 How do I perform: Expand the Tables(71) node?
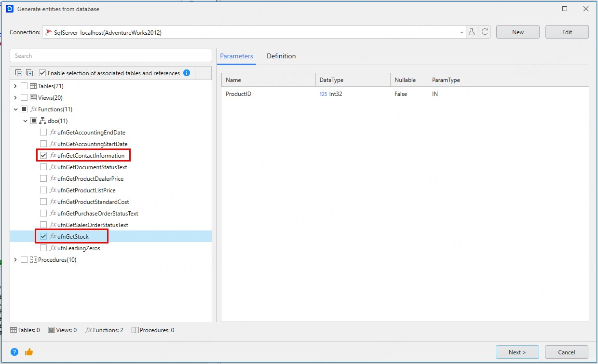pyautogui.click(x=15, y=86)
